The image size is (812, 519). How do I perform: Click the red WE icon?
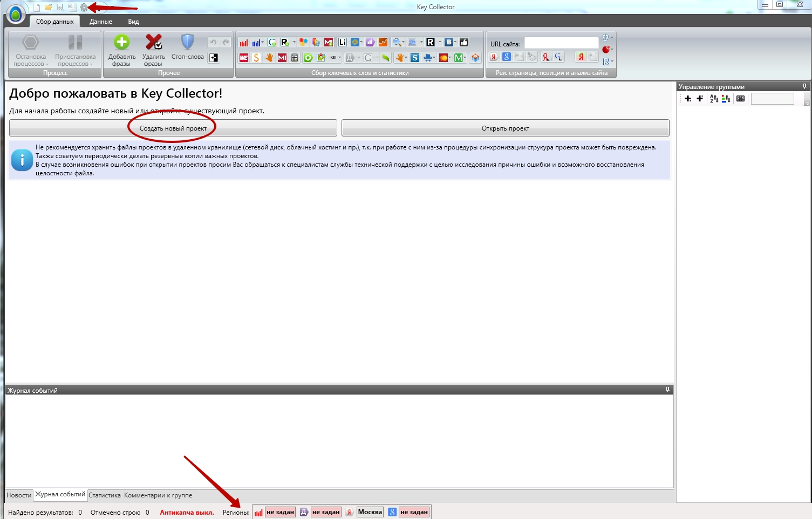coord(244,58)
